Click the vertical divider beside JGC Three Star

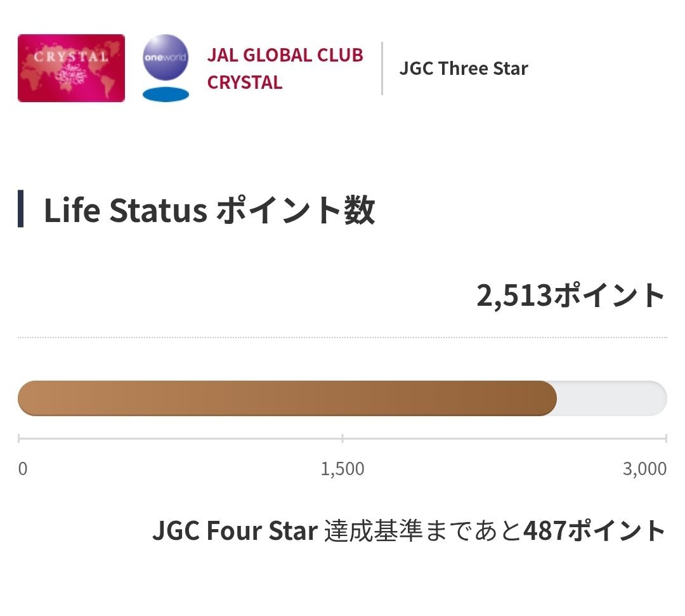pyautogui.click(x=382, y=68)
